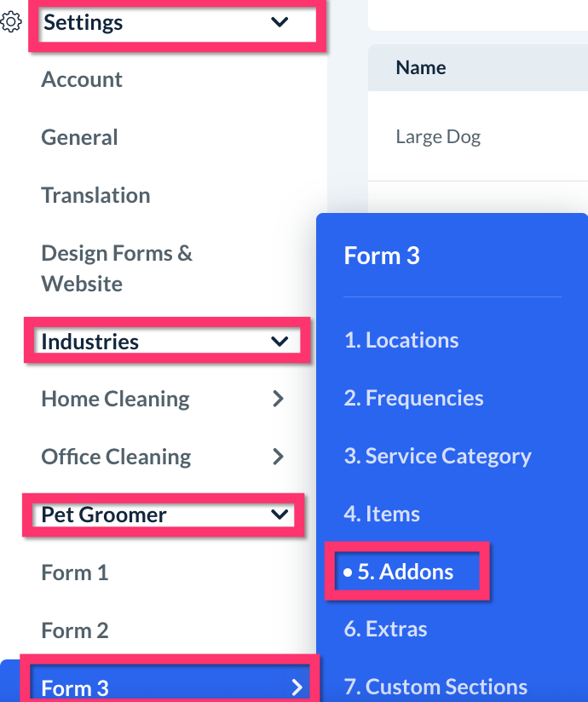Open 4. Items in Form 3

pos(382,514)
